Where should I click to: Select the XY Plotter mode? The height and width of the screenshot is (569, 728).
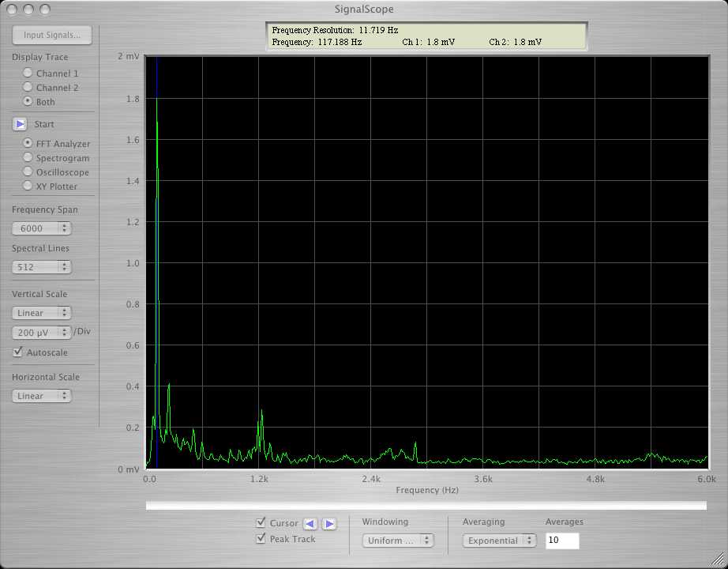click(x=28, y=187)
